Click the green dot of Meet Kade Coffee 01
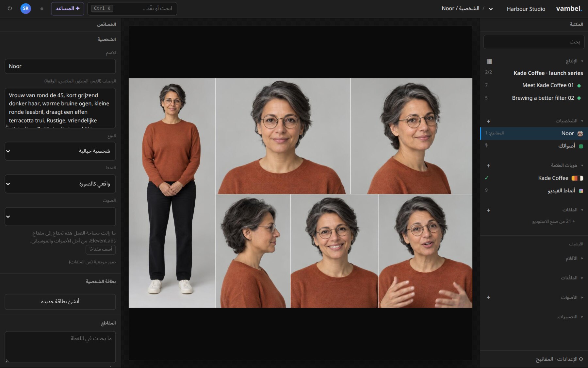The width and height of the screenshot is (588, 368). [579, 86]
